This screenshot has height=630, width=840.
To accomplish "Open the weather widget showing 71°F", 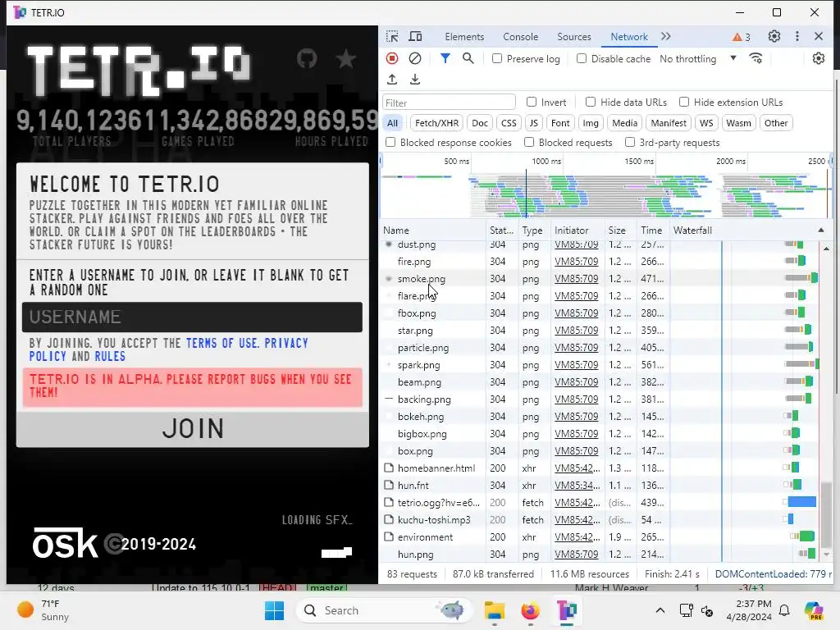I will 43,610.
